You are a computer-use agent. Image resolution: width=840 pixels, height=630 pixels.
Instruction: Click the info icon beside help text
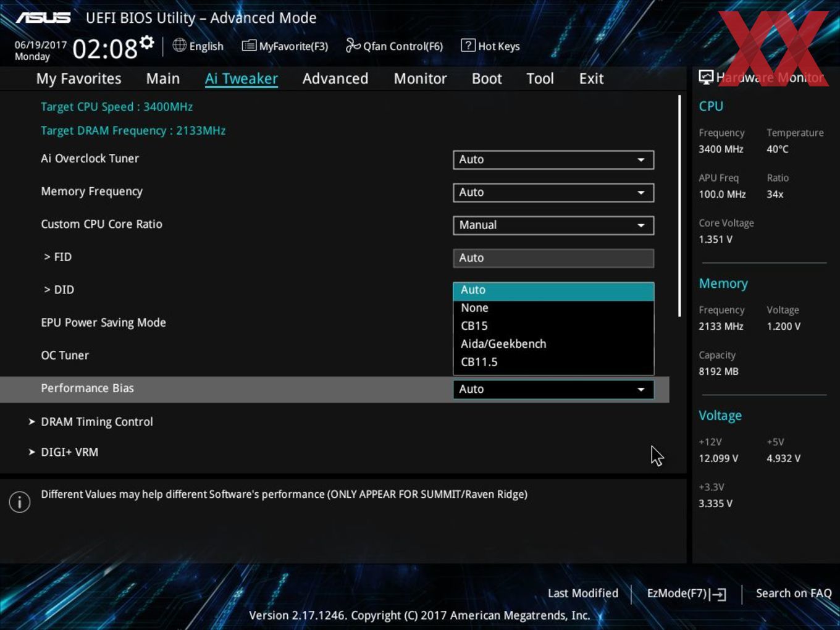(20, 502)
